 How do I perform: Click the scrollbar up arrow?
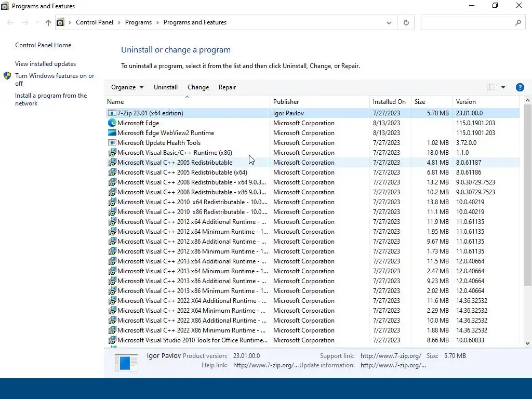click(x=527, y=100)
